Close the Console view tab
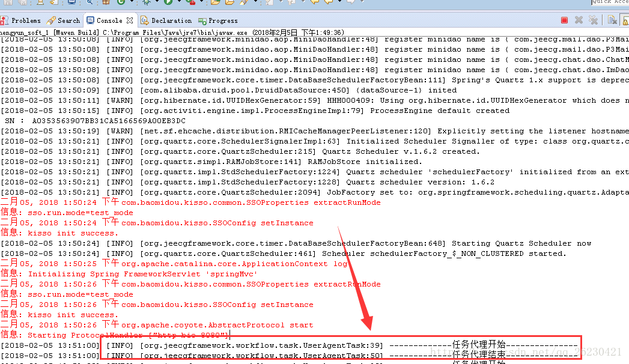This screenshot has height=364, width=629. 130,20
